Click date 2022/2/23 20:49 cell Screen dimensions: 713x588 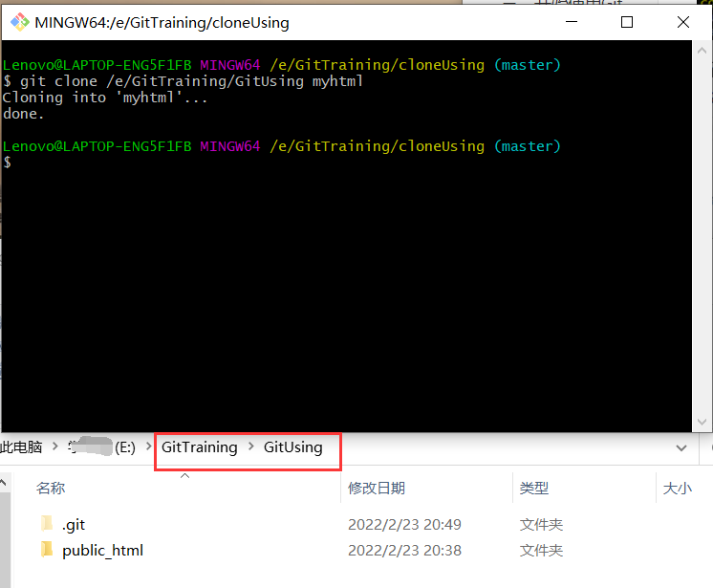click(404, 525)
